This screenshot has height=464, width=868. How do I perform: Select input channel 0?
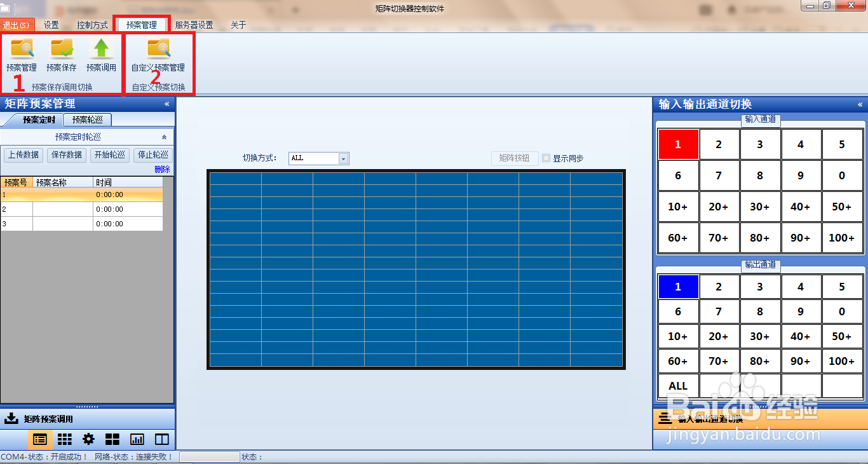pos(842,175)
